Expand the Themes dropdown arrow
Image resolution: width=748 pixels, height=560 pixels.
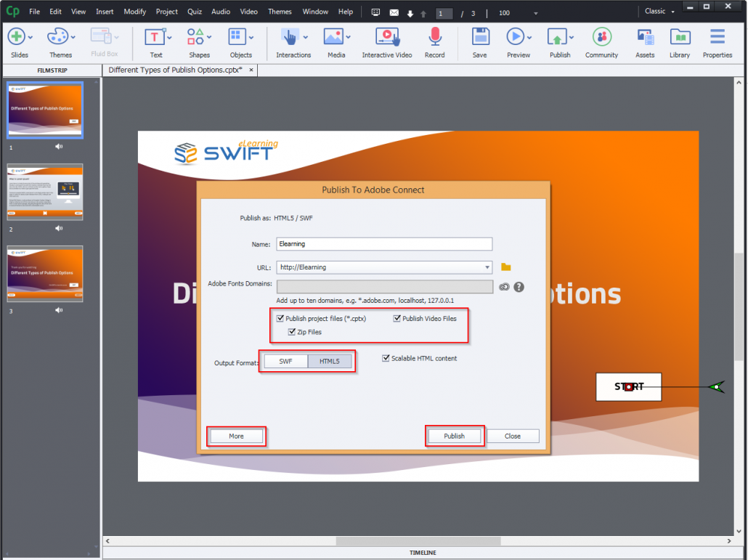click(x=73, y=37)
